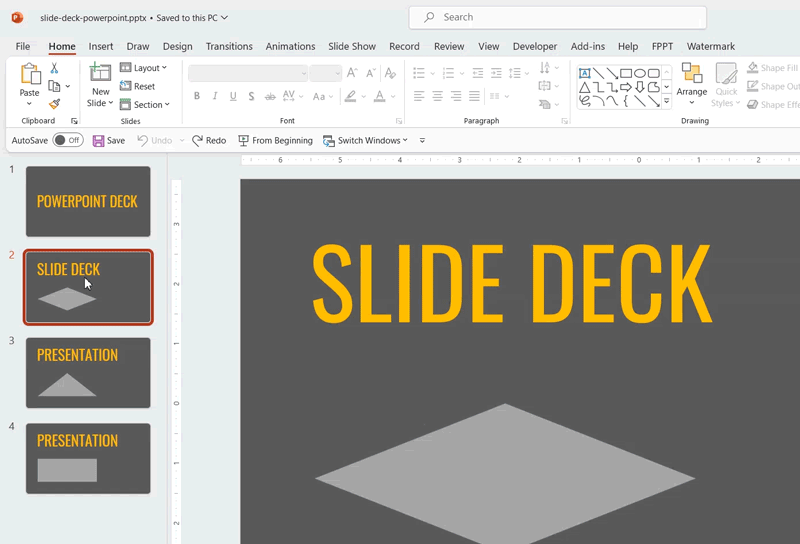Screen dimensions: 800x544
Task: Select the Rectangle shape in gallery
Action: coord(626,73)
